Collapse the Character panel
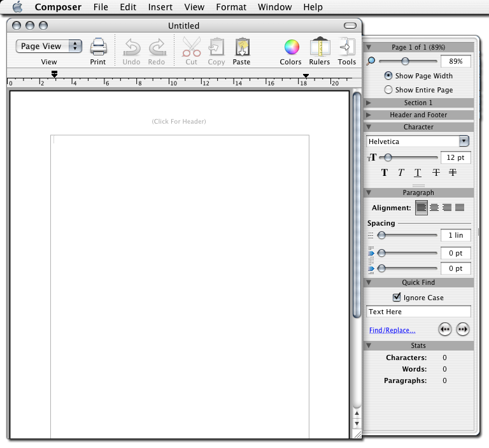This screenshot has height=448, width=489. (369, 127)
